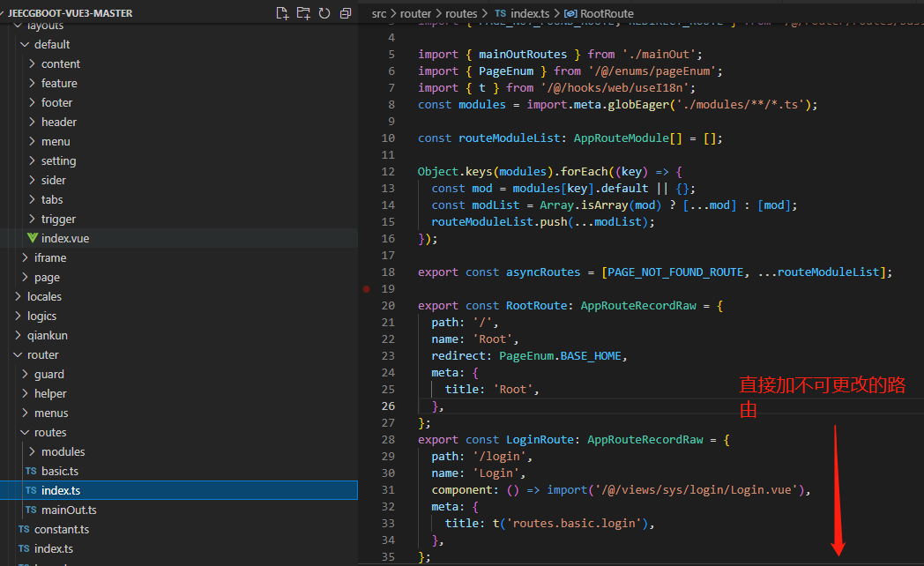The height and width of the screenshot is (566, 924).
Task: Open index.ts below constant.ts
Action: tap(179, 549)
